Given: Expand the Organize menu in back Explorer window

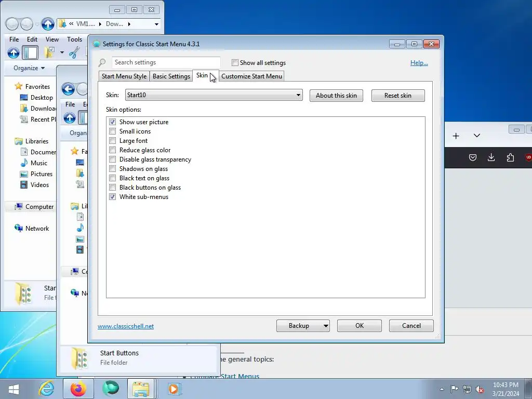Looking at the screenshot, I should click(x=29, y=68).
